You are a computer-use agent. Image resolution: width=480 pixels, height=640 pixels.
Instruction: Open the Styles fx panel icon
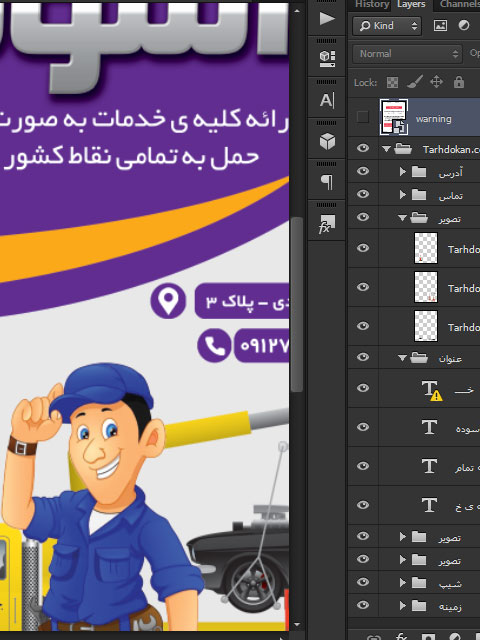coord(327,224)
